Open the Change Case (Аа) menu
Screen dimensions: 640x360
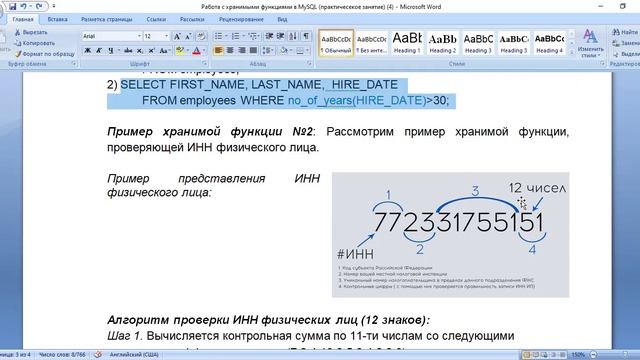[164, 51]
